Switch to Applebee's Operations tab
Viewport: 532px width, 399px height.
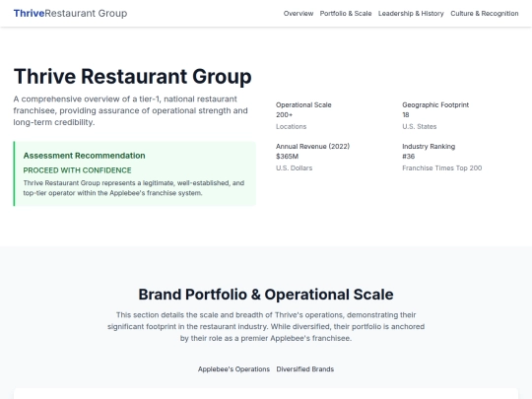click(x=233, y=369)
